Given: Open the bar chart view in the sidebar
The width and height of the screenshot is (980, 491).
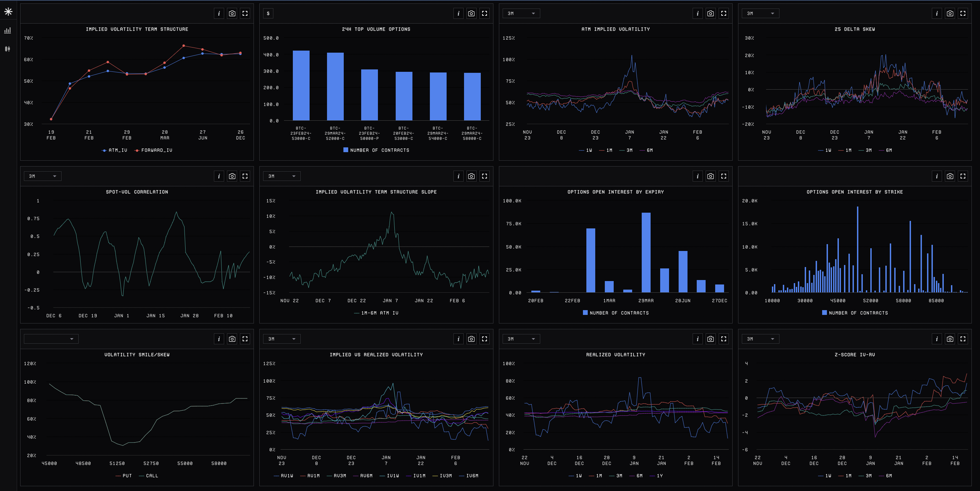Looking at the screenshot, I should pyautogui.click(x=8, y=30).
